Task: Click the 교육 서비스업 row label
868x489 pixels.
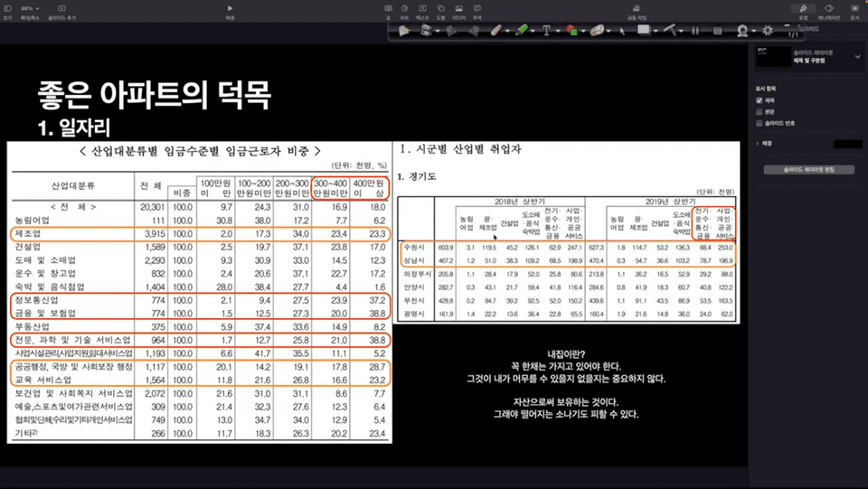Action: point(43,380)
